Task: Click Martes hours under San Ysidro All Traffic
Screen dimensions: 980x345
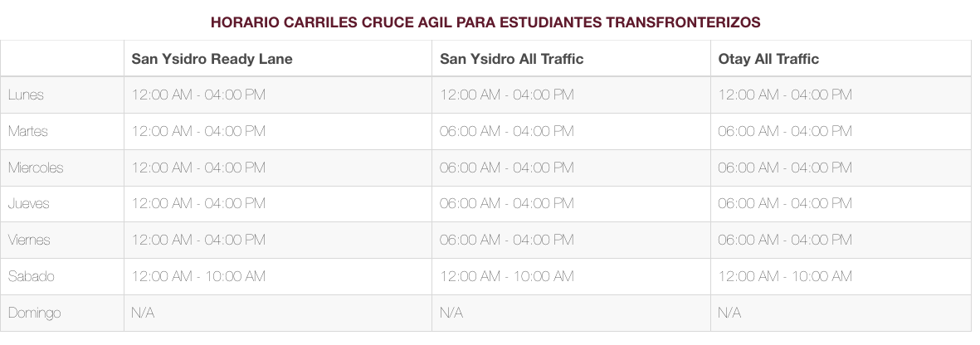Action: [506, 131]
